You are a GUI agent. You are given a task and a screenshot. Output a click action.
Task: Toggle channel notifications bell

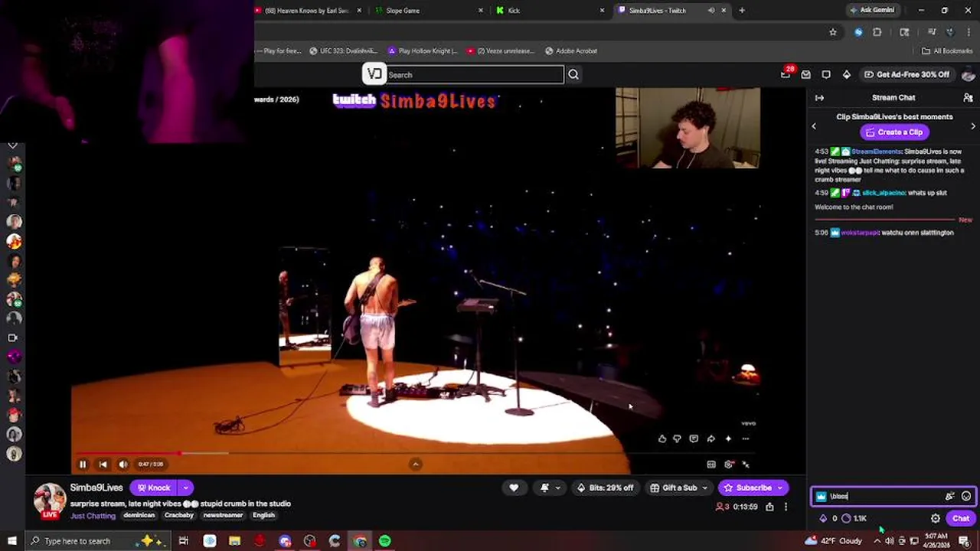coord(544,487)
